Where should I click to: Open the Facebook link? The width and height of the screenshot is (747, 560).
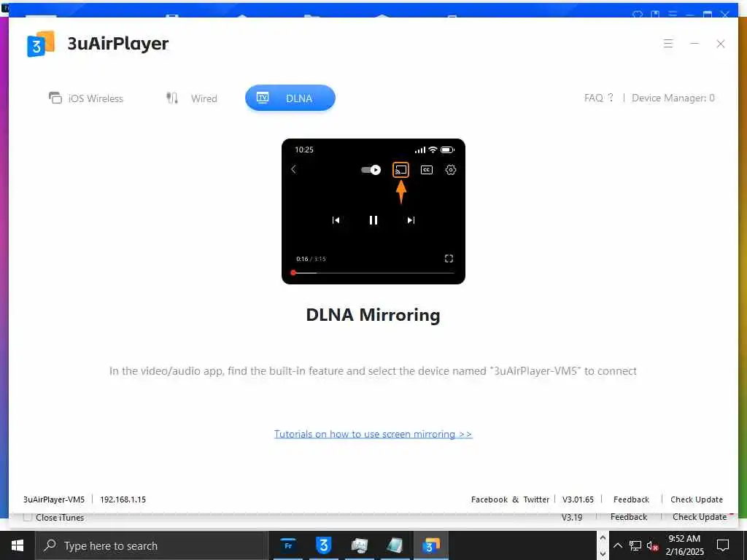pos(489,499)
